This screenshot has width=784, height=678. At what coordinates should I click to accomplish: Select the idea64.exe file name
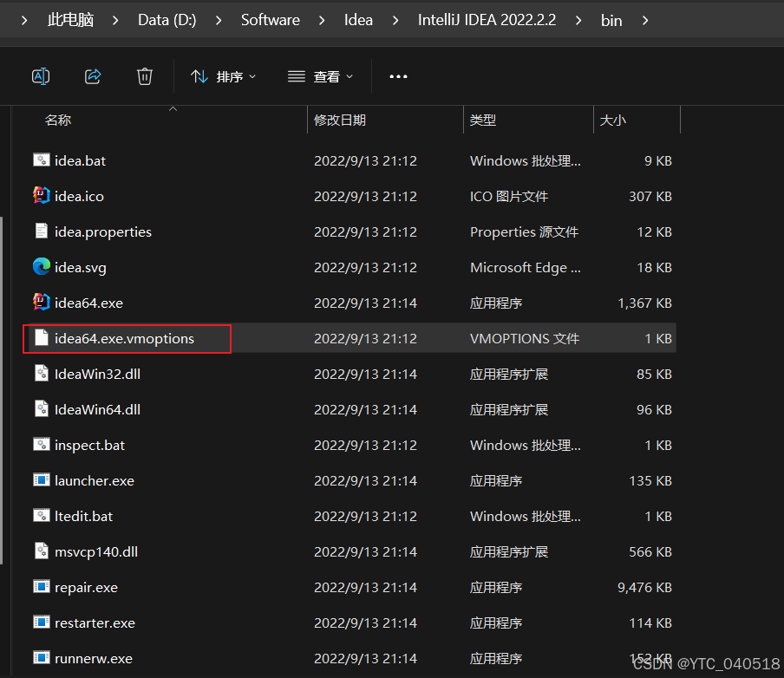[x=88, y=303]
